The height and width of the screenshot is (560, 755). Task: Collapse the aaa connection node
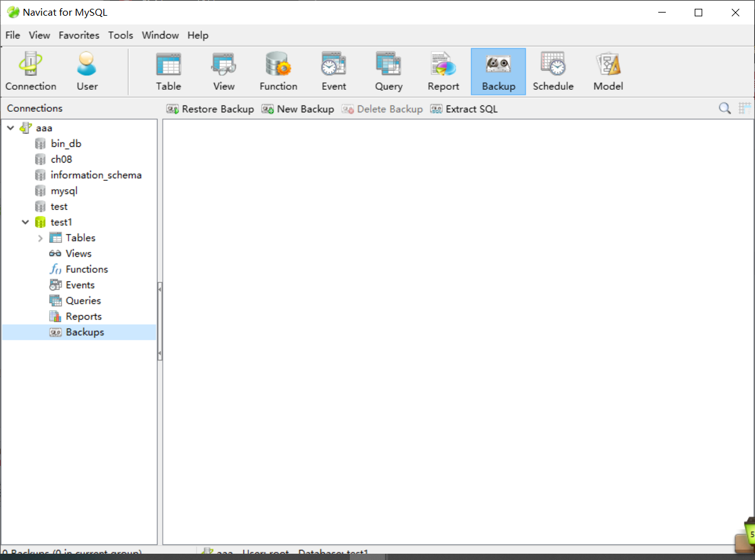(x=10, y=128)
